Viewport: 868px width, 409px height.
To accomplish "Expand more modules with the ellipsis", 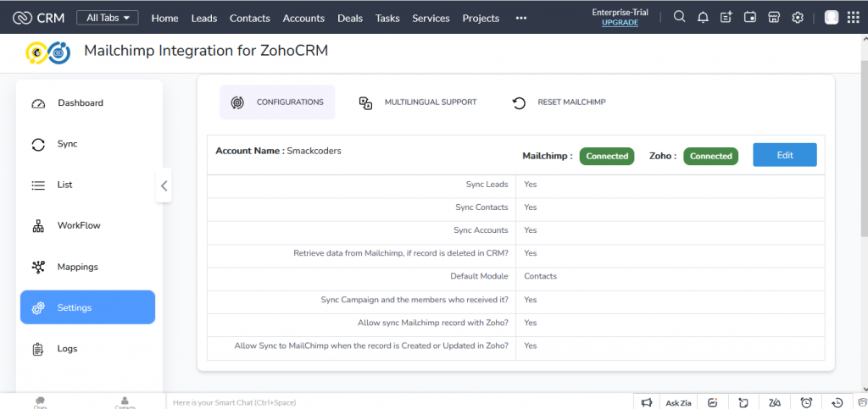I will click(521, 18).
